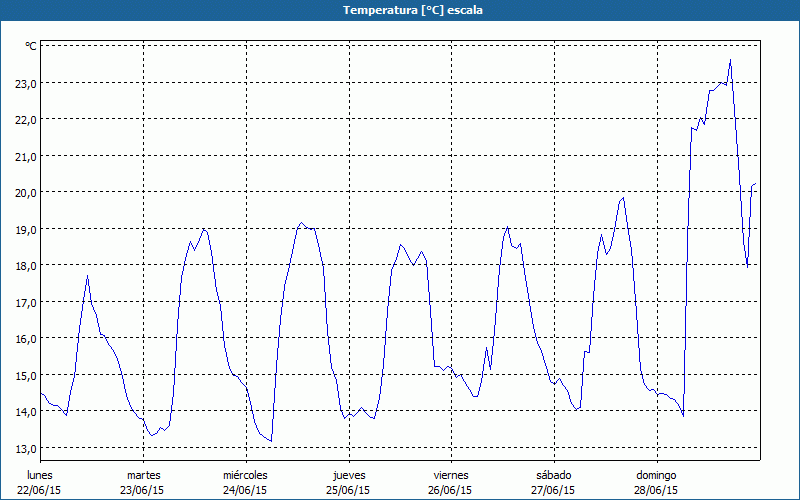The image size is (800, 500).
Task: Click the 20,0 y-axis label
Action: pos(26,193)
